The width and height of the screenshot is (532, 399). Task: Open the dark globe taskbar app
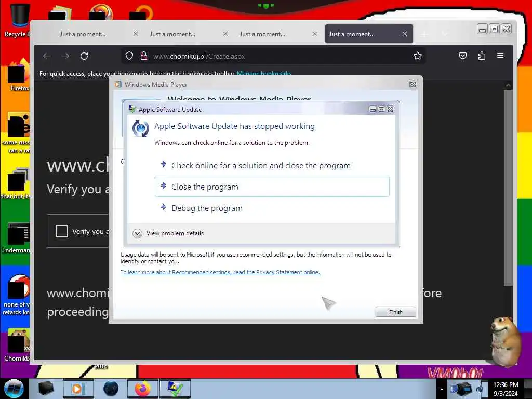point(111,389)
